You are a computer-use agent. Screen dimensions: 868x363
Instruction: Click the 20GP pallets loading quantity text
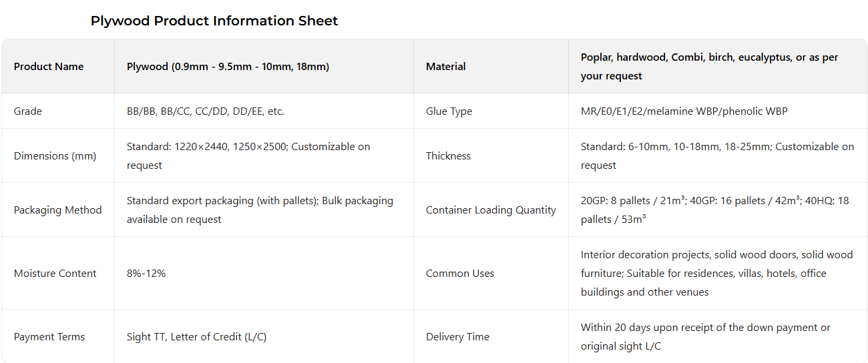[714, 210]
